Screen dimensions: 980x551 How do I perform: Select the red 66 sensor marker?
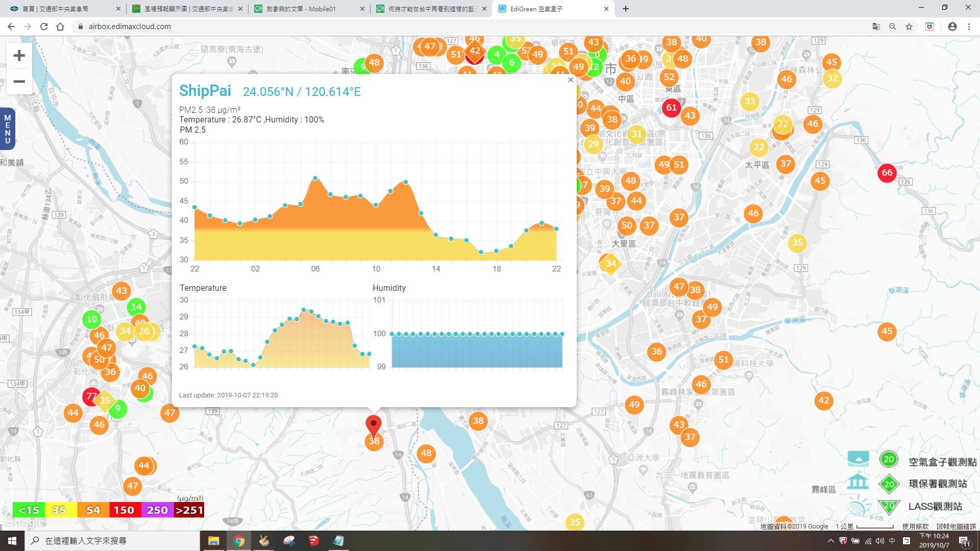887,172
